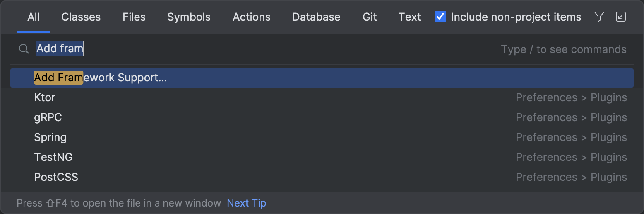Open the Database tab

coord(316,17)
